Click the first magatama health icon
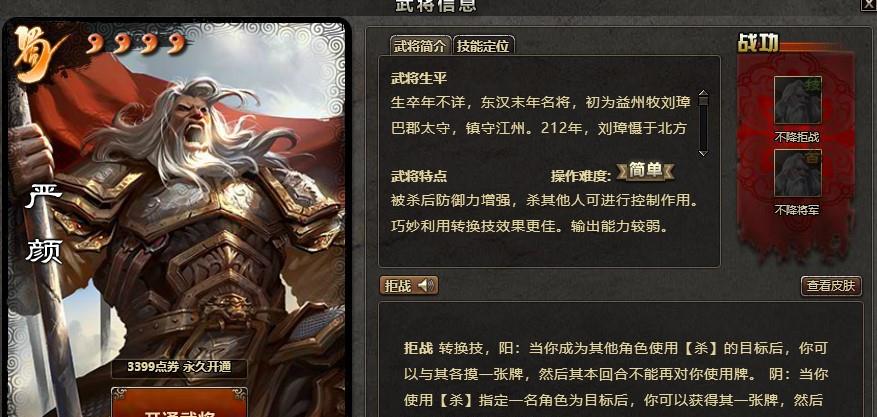Image resolution: width=877 pixels, height=417 pixels. click(x=95, y=44)
